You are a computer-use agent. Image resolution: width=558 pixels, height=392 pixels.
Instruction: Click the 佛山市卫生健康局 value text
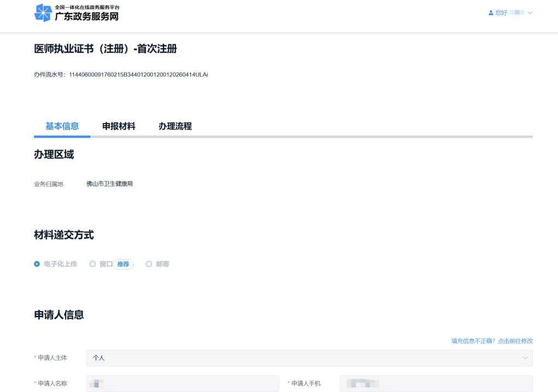coord(110,184)
